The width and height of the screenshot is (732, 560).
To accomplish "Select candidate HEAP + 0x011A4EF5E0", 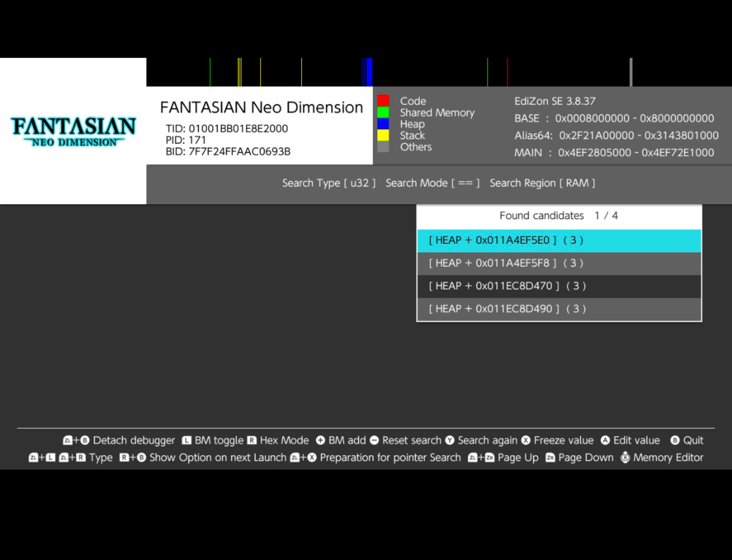I will coord(559,240).
